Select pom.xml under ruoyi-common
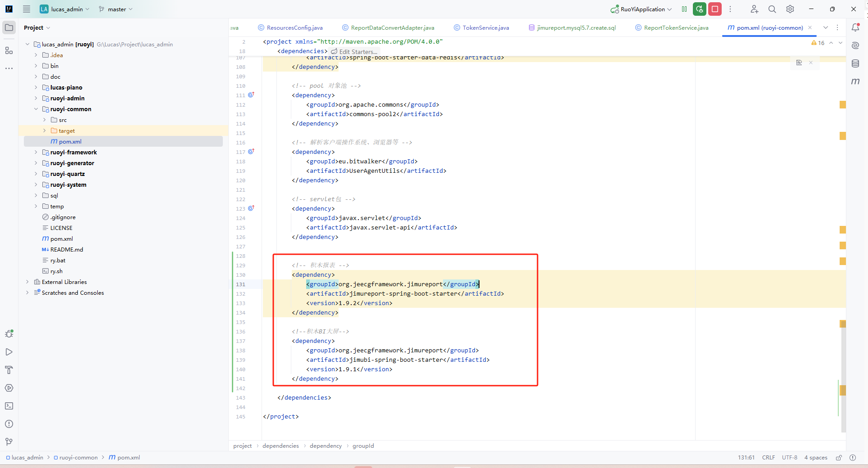Image resolution: width=868 pixels, height=468 pixels. tap(123, 141)
